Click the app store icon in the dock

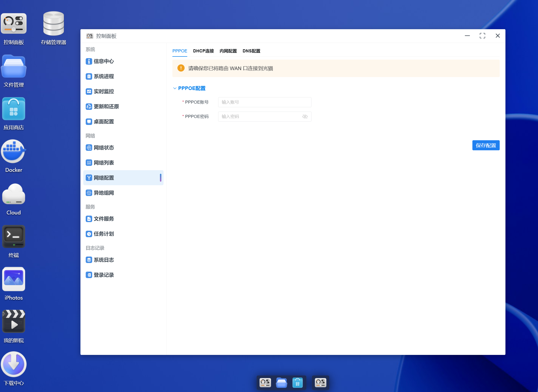click(298, 382)
